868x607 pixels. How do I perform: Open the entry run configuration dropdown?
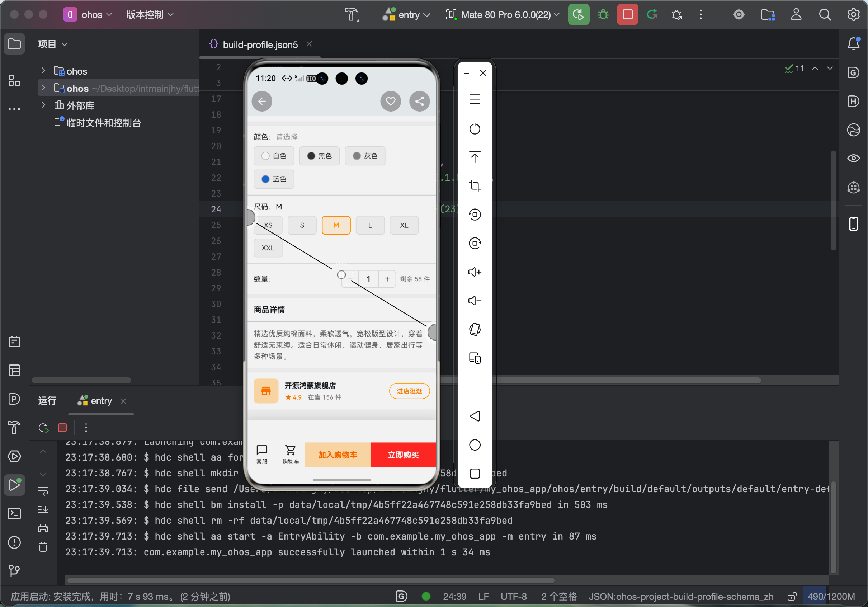(x=406, y=15)
